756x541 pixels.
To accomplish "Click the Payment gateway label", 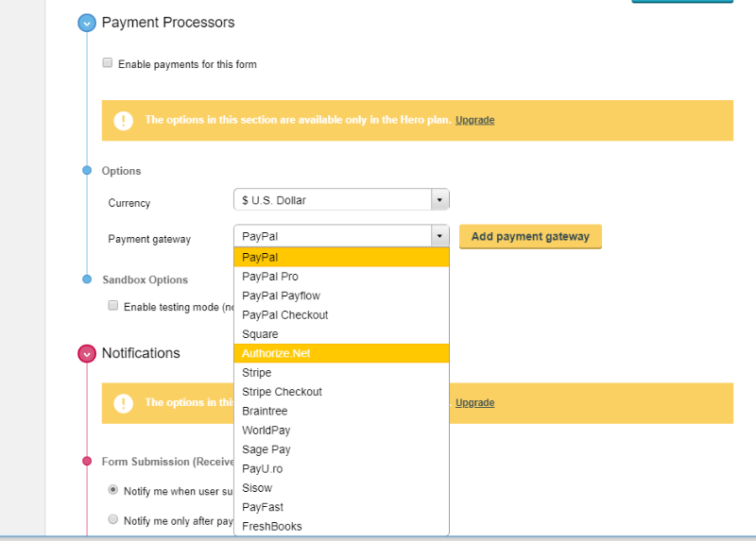I will click(149, 240).
